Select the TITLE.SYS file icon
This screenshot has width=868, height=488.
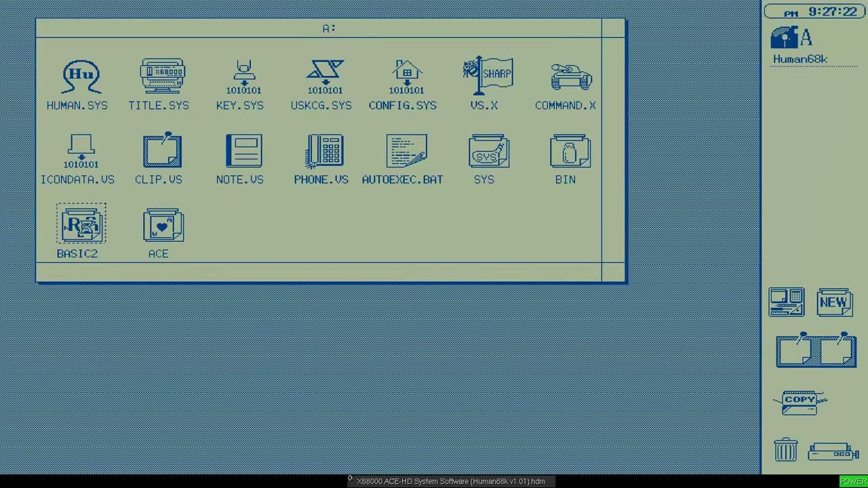point(162,76)
